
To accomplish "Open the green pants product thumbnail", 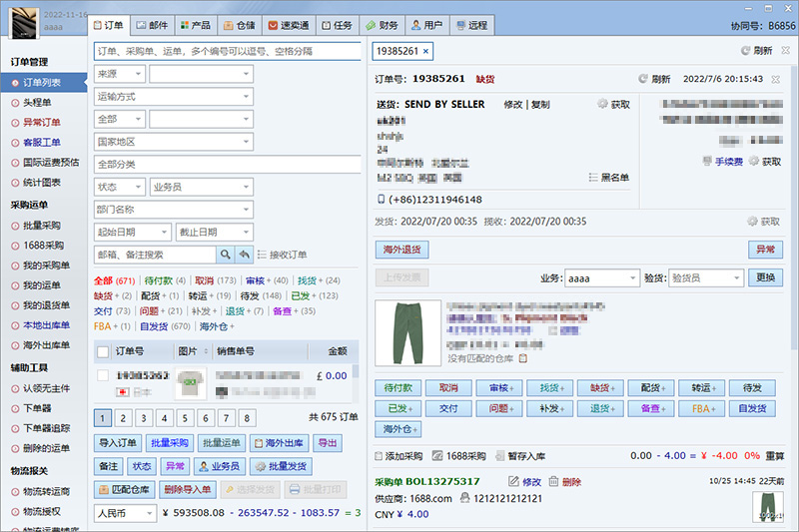I will [x=408, y=333].
